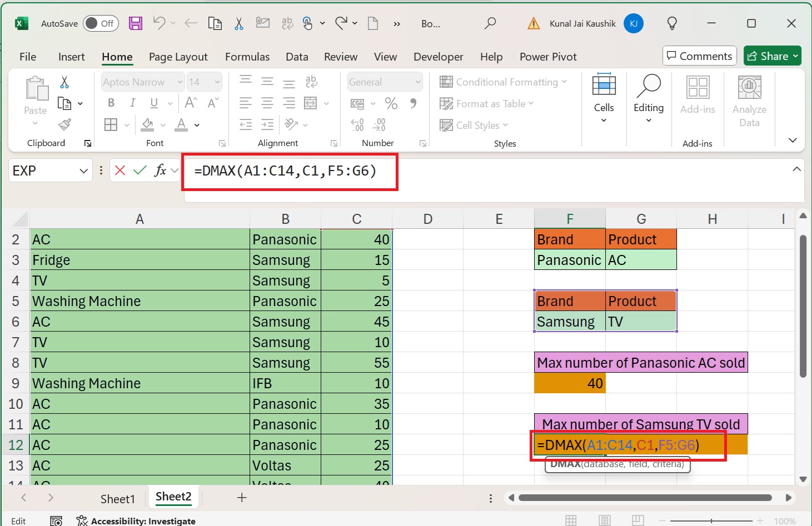Cut using the title bar scissors icon
The height and width of the screenshot is (526, 812).
[239, 23]
